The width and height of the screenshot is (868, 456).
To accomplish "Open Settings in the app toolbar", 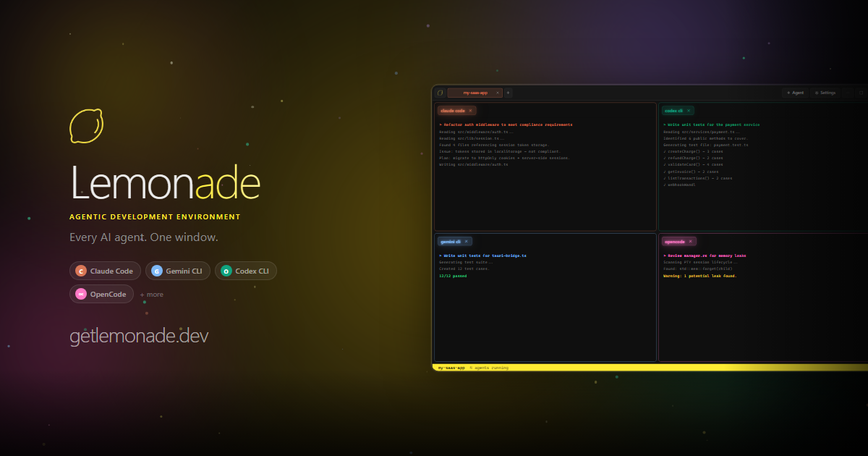I will (825, 93).
